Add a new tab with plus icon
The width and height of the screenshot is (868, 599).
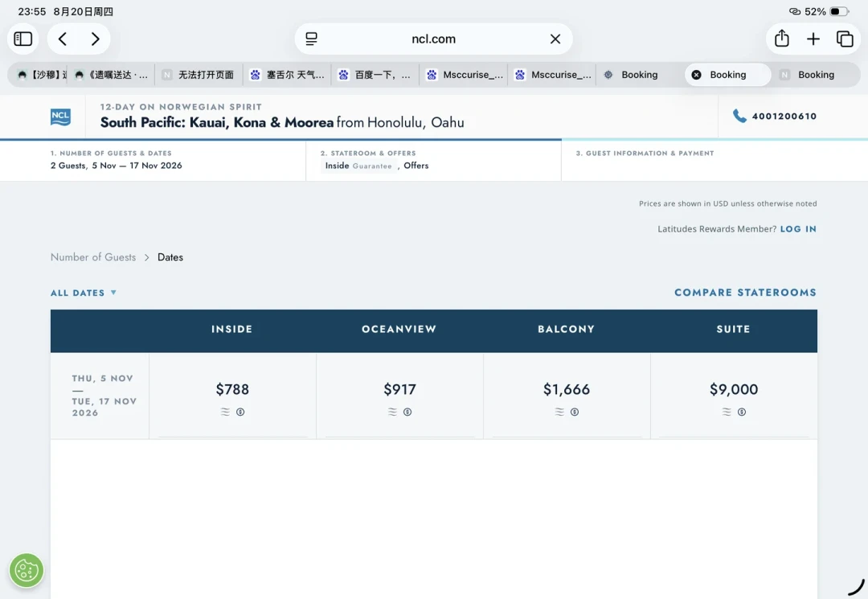tap(813, 39)
